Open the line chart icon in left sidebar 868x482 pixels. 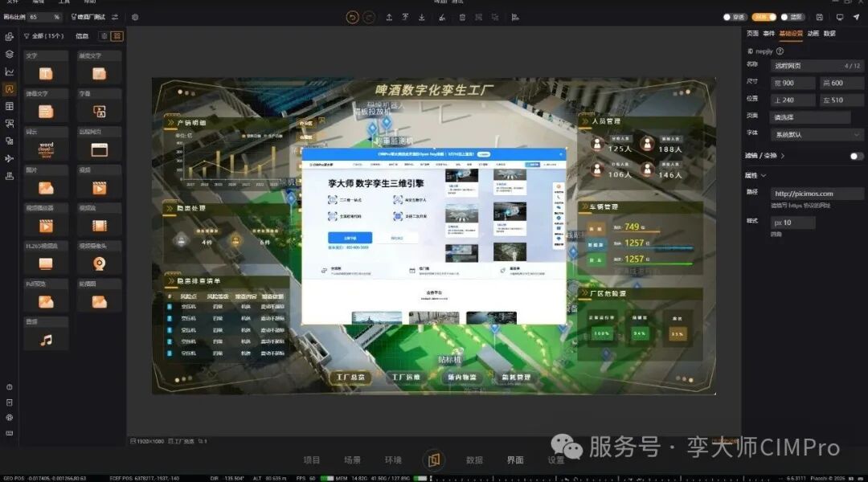point(10,71)
